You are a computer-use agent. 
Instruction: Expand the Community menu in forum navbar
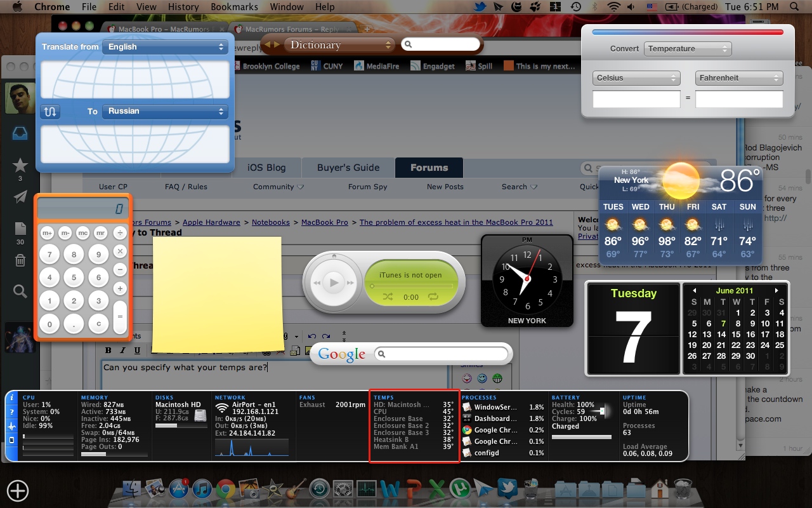pyautogui.click(x=278, y=187)
